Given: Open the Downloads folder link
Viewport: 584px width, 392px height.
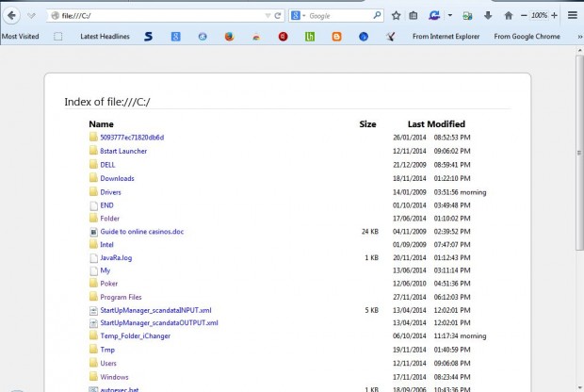Looking at the screenshot, I should click(x=117, y=178).
